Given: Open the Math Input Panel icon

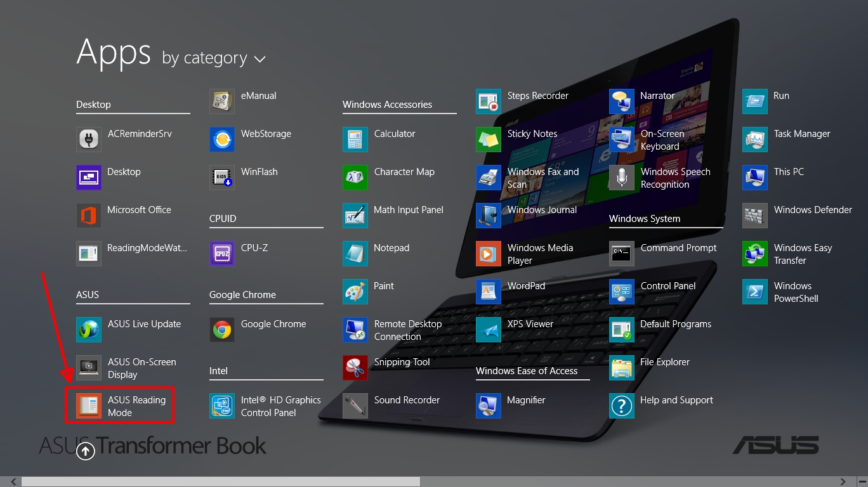Looking at the screenshot, I should point(355,216).
